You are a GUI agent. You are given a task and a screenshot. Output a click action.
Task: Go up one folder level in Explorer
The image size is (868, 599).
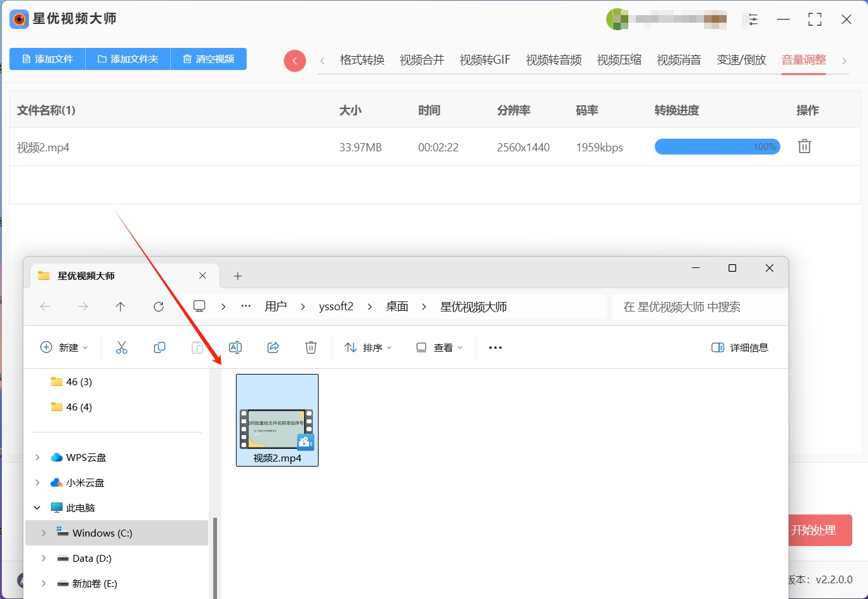[x=120, y=306]
